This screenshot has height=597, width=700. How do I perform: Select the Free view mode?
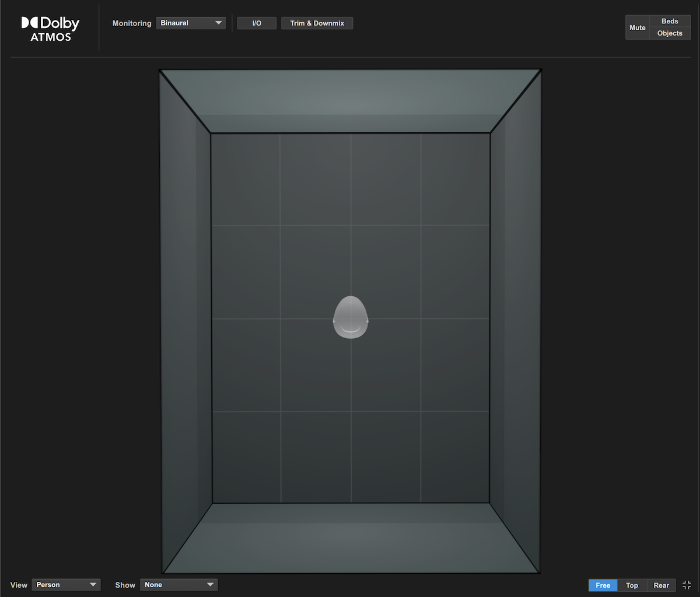coord(603,585)
